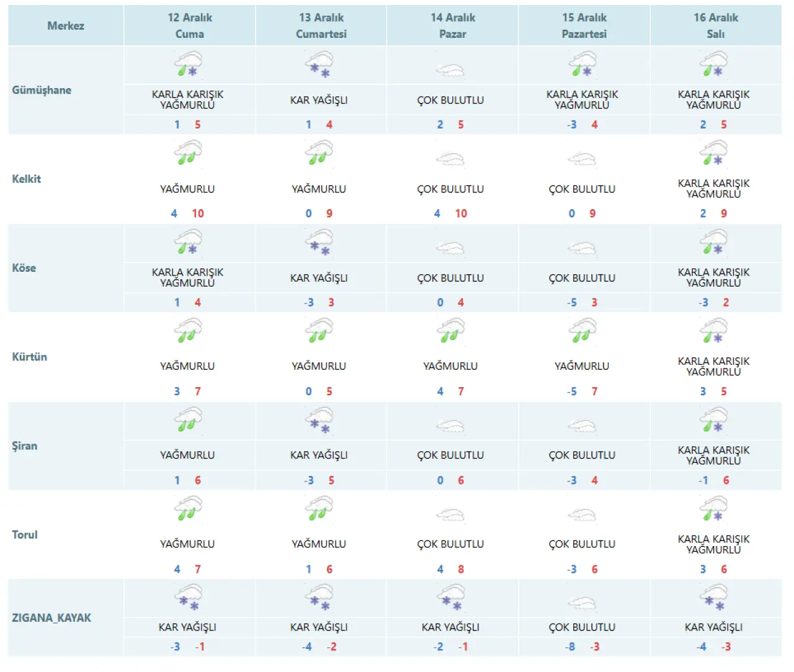Viewport: 794px width, 672px height.
Task: Click Torul's rain icon for 12 Aralık Cuma
Action: 188,508
